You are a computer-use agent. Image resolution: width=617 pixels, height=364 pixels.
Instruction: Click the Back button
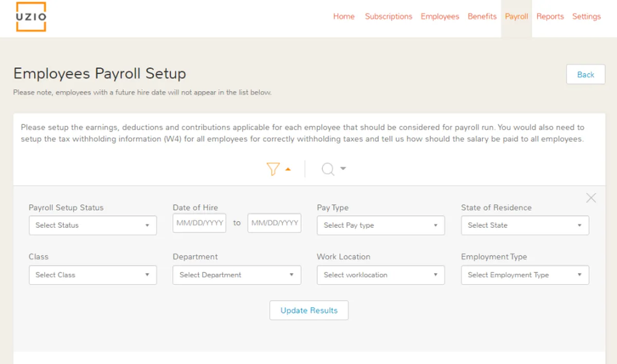[586, 75]
